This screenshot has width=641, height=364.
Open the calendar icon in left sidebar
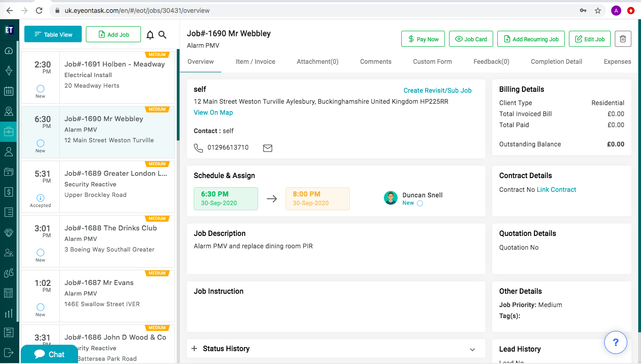[8, 91]
